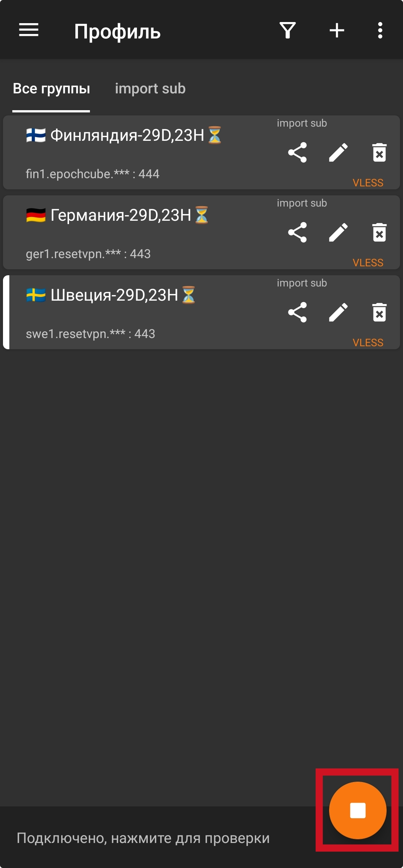403x868 pixels.
Task: Delete the Швеция profile
Action: tap(379, 312)
